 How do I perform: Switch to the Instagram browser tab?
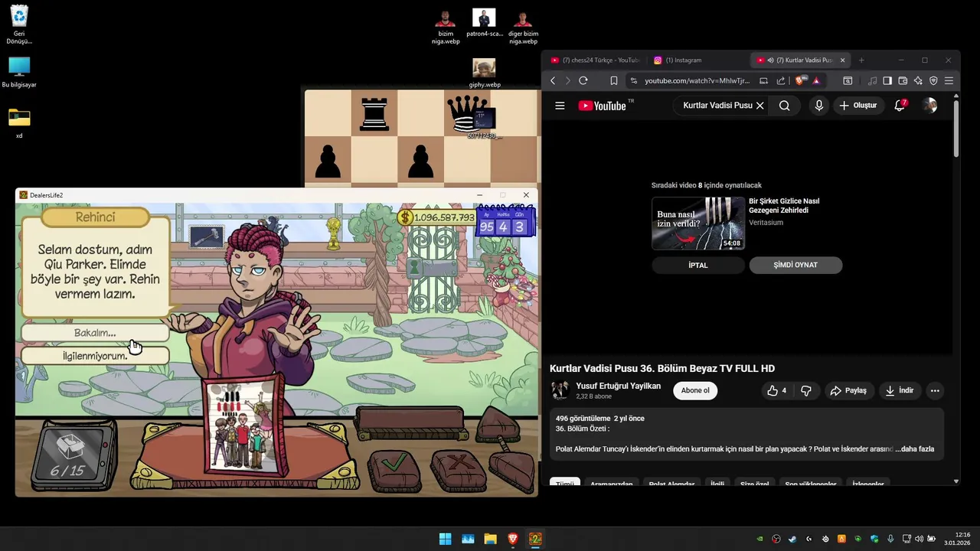[683, 60]
